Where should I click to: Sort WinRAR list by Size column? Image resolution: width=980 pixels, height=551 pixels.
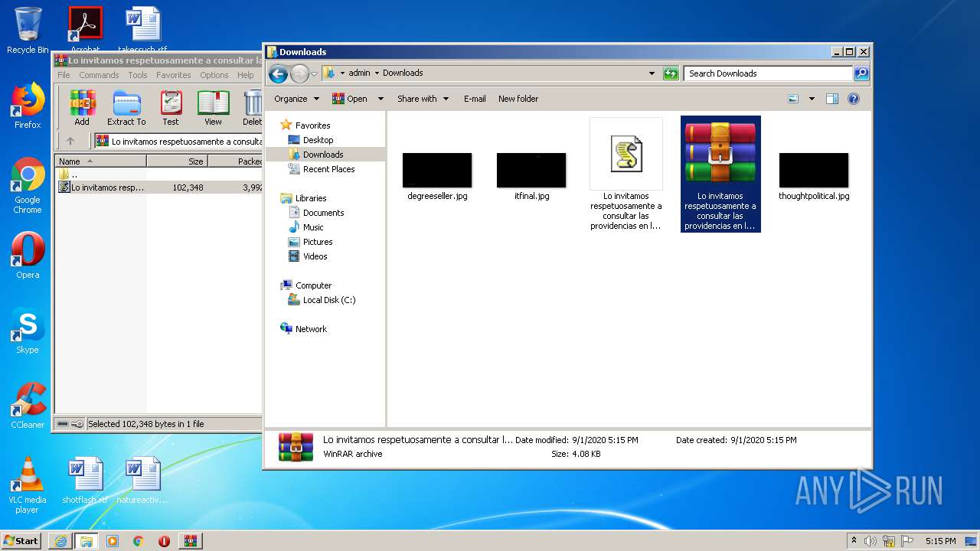click(177, 161)
